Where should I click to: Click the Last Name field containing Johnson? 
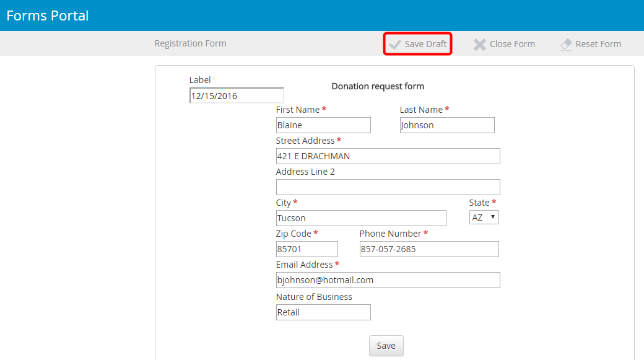click(x=447, y=125)
